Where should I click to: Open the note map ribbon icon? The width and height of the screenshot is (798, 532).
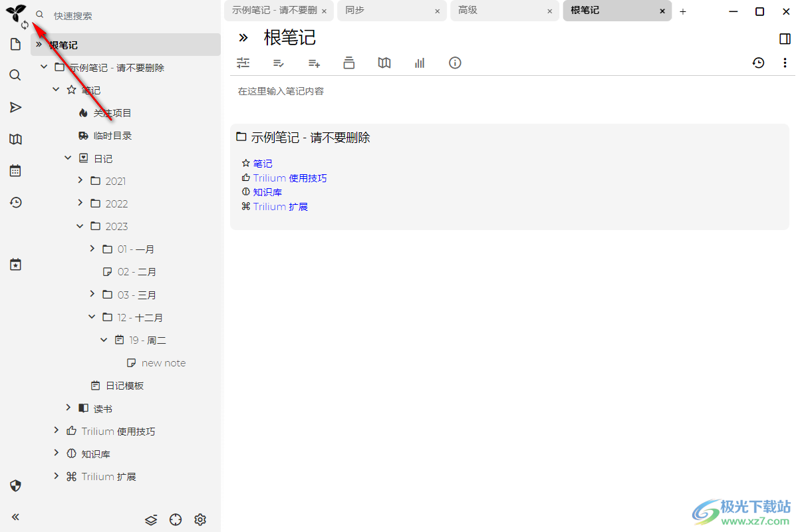tap(384, 63)
